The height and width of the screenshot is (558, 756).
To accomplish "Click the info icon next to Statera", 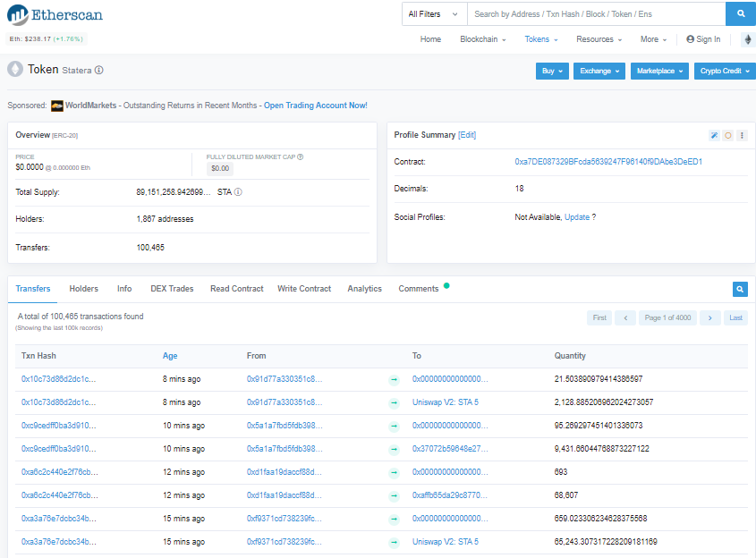I will [98, 71].
